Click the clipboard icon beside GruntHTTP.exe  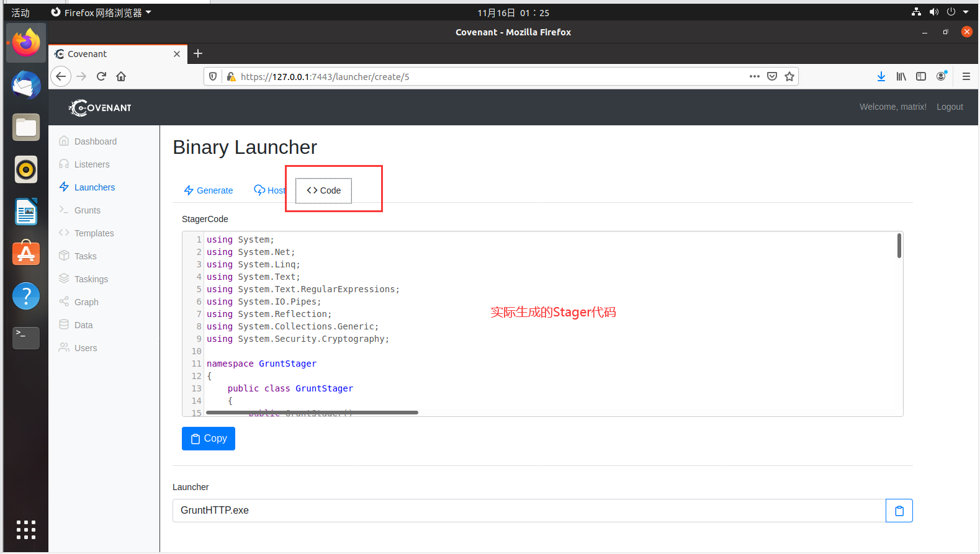[x=899, y=511]
